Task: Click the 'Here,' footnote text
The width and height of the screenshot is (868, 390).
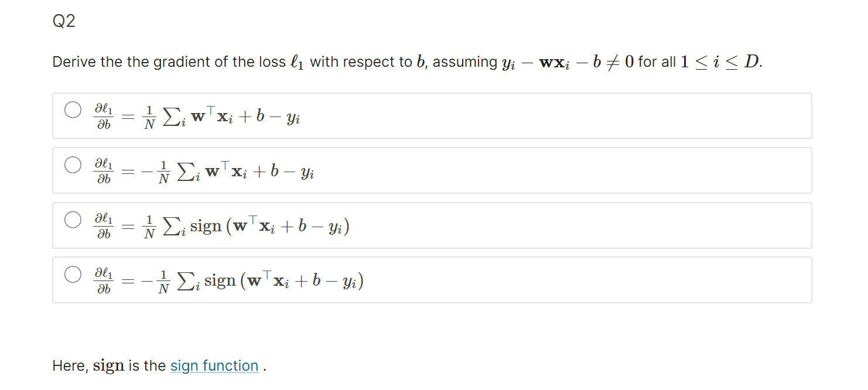Action: coord(71,366)
